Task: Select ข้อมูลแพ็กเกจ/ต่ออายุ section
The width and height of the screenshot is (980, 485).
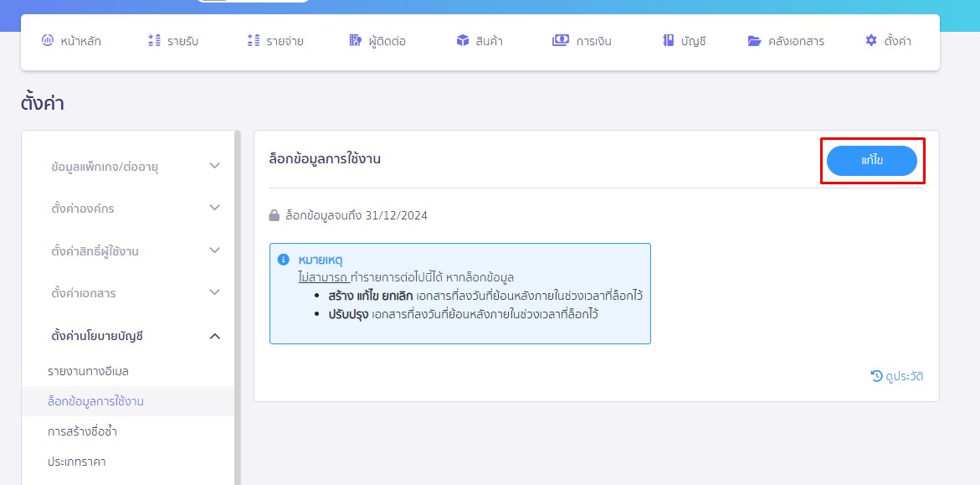Action: 105,167
